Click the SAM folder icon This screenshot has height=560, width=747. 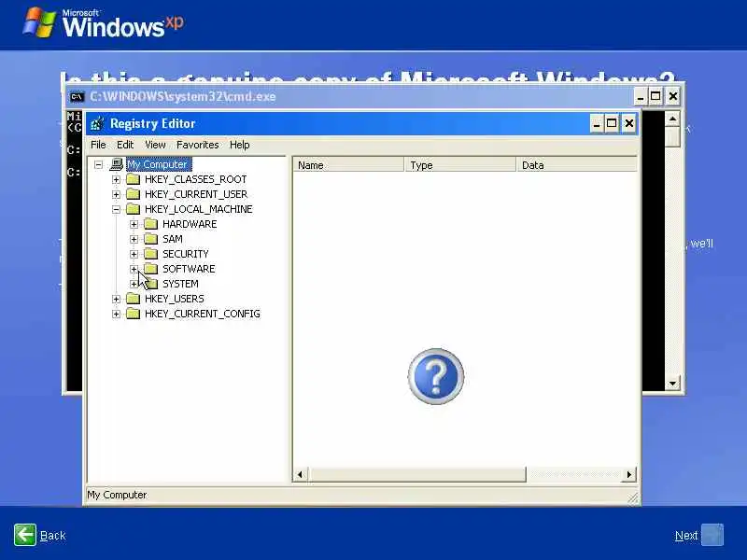pos(151,239)
